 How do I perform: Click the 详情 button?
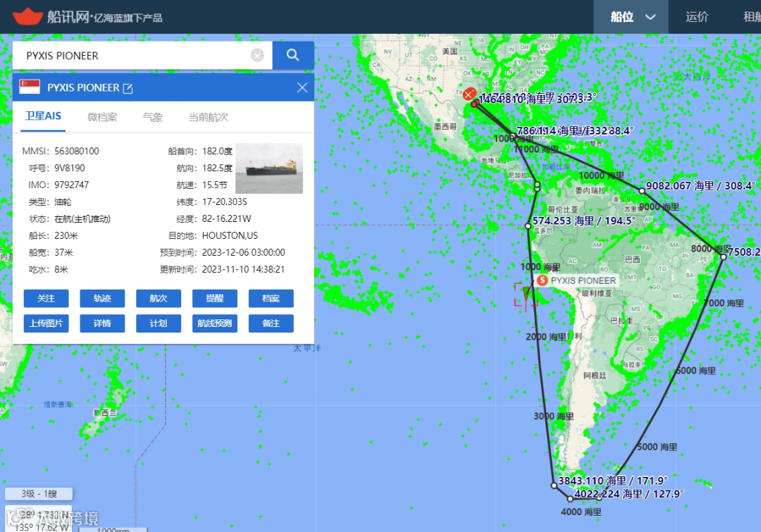coord(102,323)
